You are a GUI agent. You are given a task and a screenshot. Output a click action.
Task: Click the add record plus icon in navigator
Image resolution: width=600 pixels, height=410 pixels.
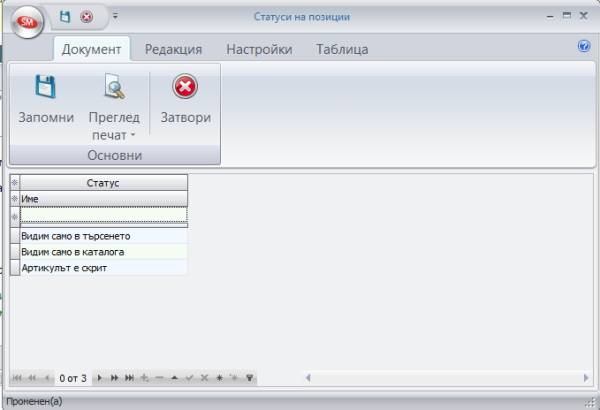coord(144,378)
